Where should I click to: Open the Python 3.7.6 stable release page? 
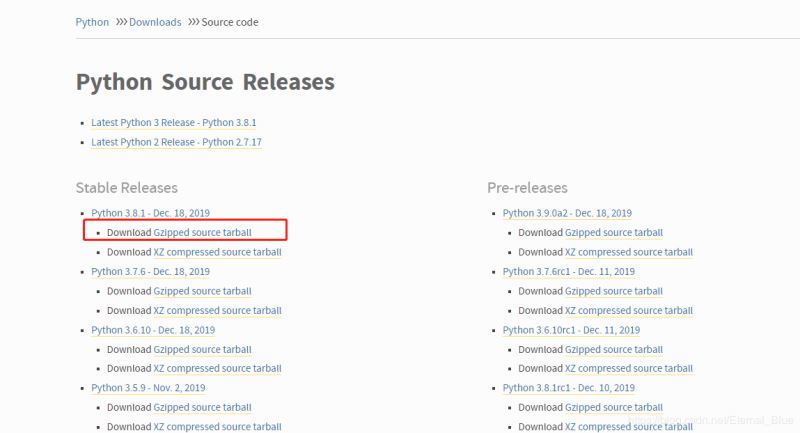150,271
